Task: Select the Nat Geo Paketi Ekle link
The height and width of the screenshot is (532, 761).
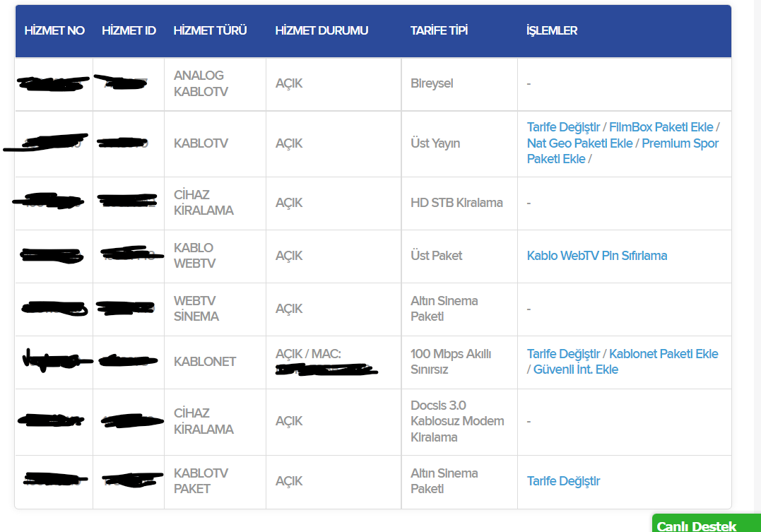Action: coord(579,143)
